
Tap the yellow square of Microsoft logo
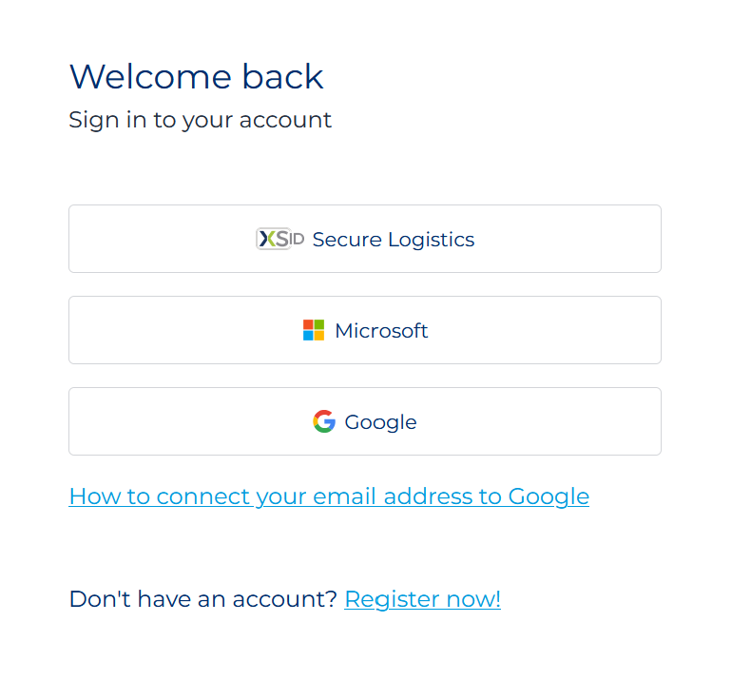click(x=319, y=336)
